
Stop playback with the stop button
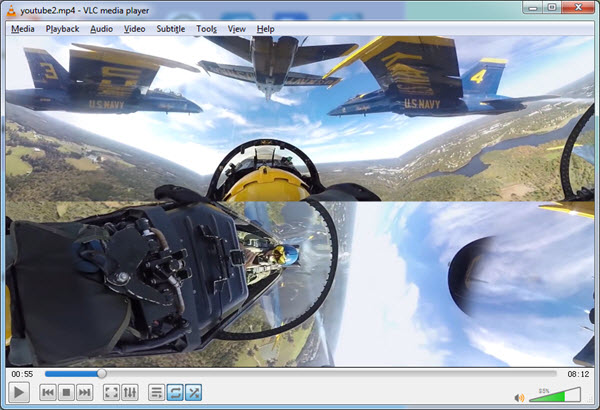[67, 393]
